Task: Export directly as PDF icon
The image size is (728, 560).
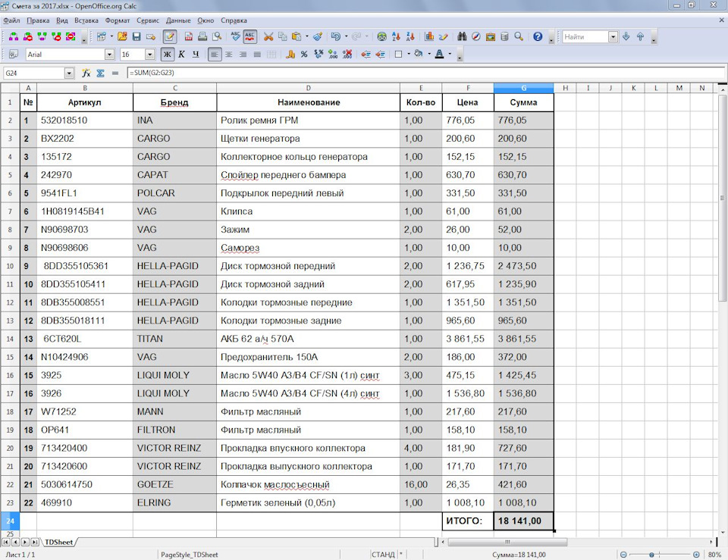Action: tap(189, 36)
